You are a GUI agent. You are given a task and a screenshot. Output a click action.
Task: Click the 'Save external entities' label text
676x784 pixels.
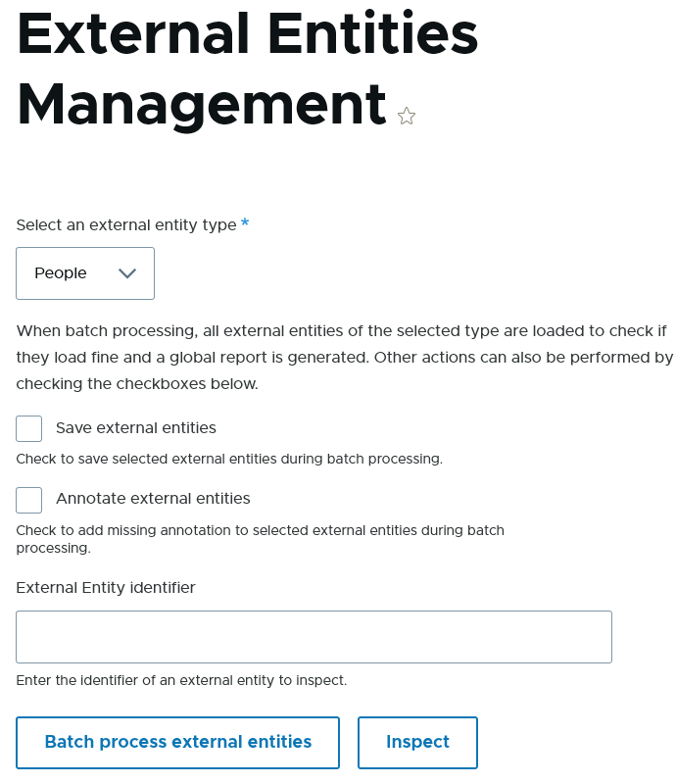click(136, 428)
